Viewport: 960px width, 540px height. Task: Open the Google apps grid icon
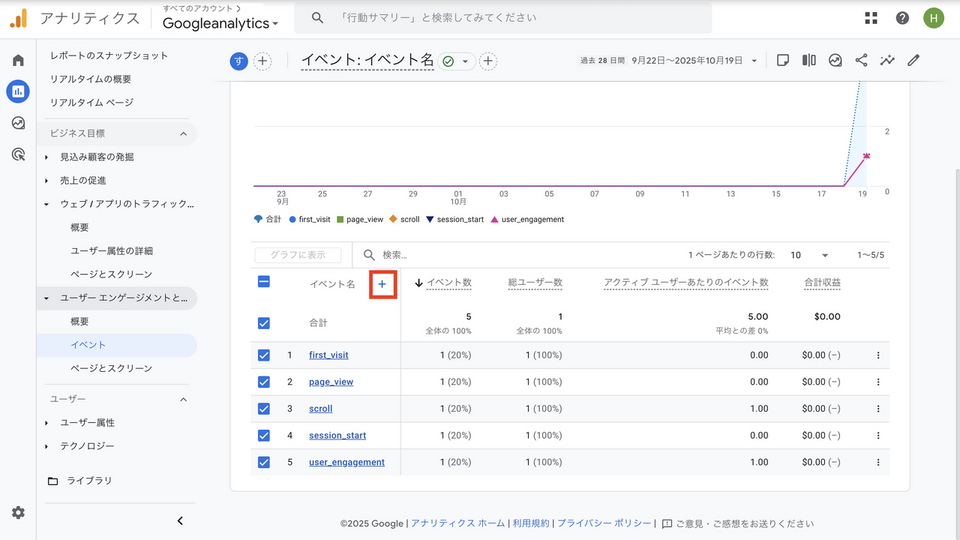pyautogui.click(x=871, y=18)
